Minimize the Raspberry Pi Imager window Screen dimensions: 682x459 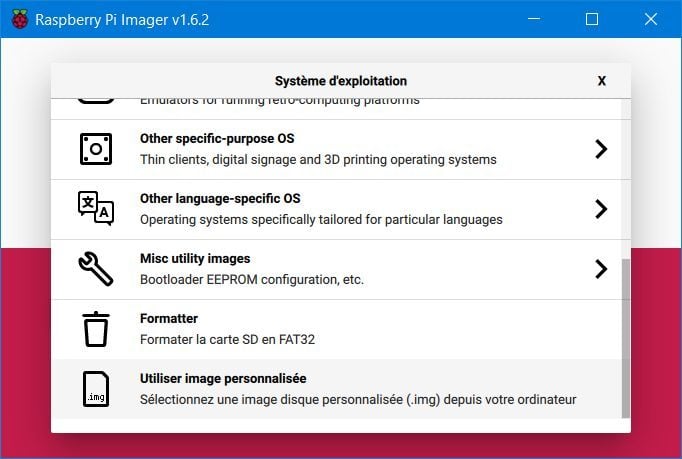534,19
